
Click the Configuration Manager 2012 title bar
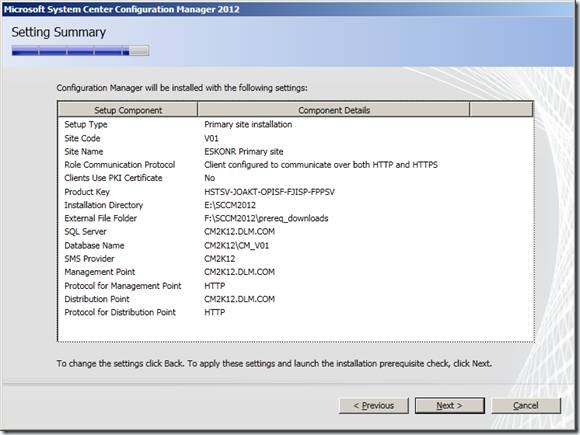pyautogui.click(x=289, y=9)
